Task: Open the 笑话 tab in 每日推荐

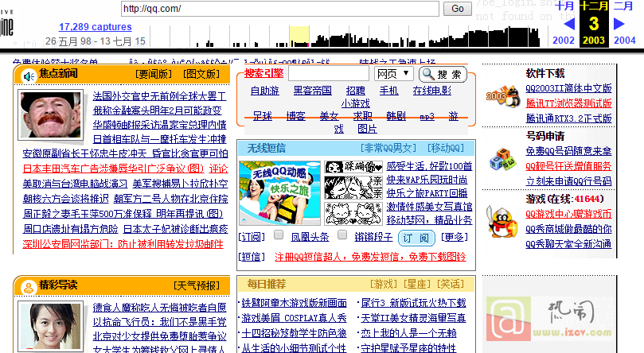Action: 451,284
